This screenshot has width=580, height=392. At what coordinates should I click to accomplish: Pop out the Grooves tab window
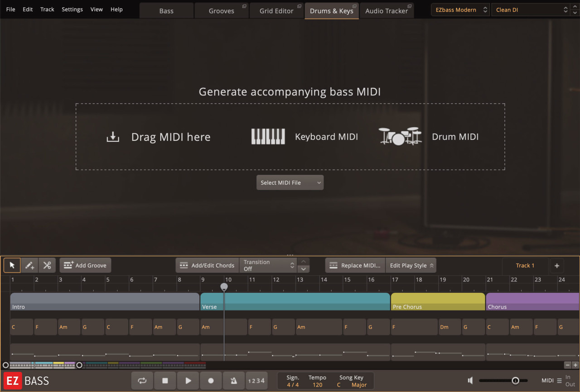click(x=244, y=6)
